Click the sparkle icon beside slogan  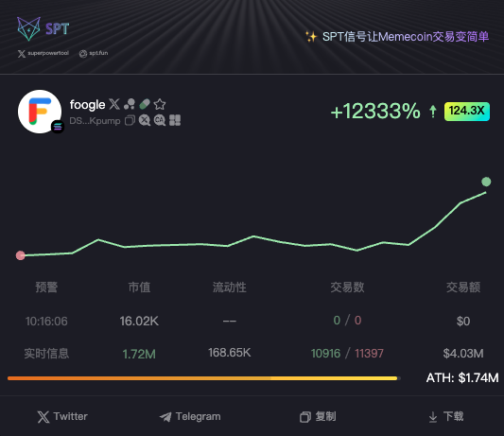tap(311, 37)
